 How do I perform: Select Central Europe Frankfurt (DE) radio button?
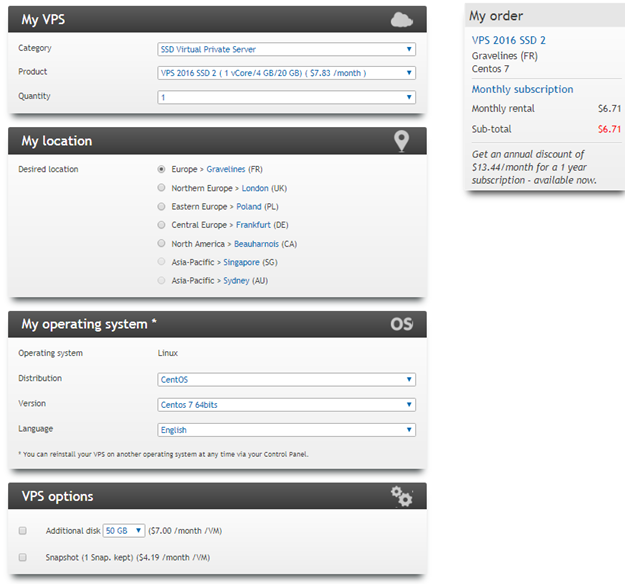coord(161,224)
